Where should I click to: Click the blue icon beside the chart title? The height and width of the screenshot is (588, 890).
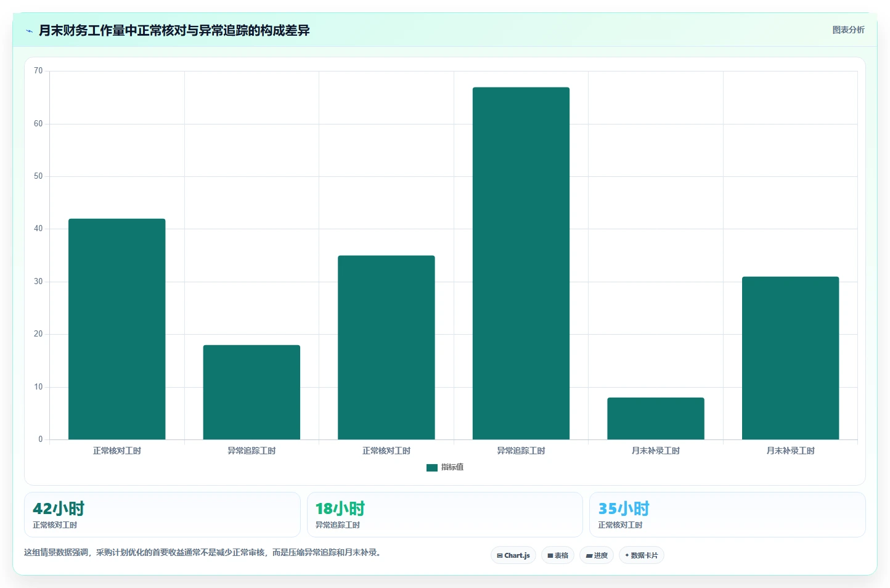[x=29, y=31]
